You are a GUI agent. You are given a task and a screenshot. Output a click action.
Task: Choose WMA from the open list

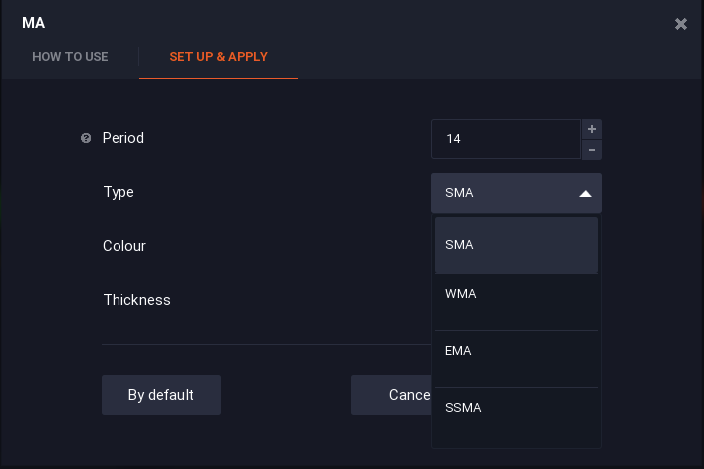516,294
